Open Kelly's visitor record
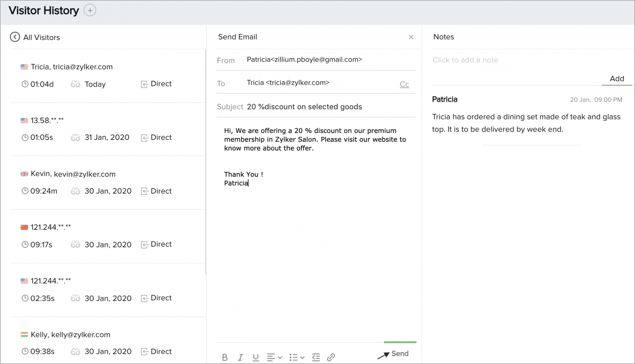Screen dimensions: 635x364 70,335
